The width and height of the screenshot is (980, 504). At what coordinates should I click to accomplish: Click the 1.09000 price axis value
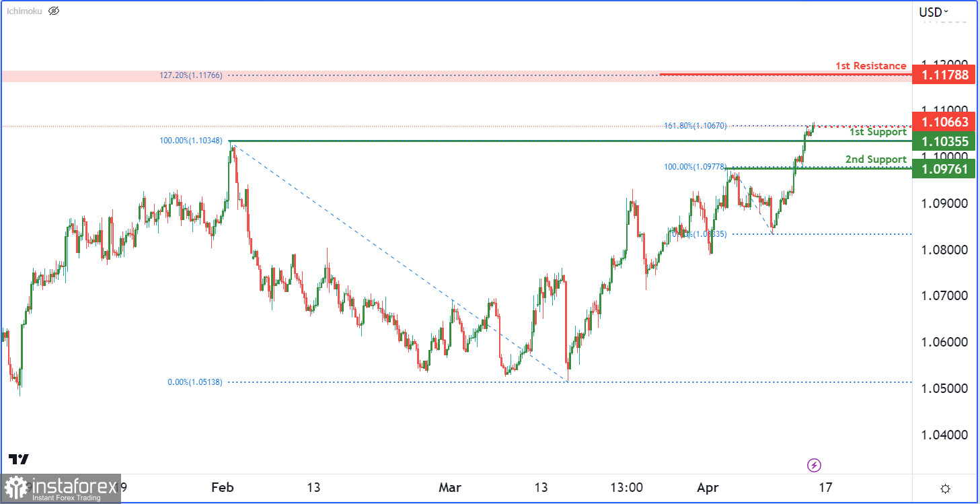(944, 203)
